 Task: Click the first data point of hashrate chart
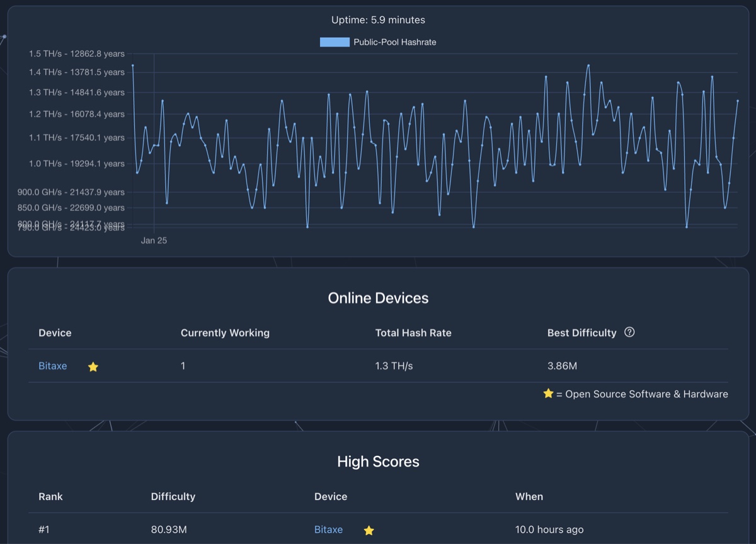pyautogui.click(x=133, y=65)
